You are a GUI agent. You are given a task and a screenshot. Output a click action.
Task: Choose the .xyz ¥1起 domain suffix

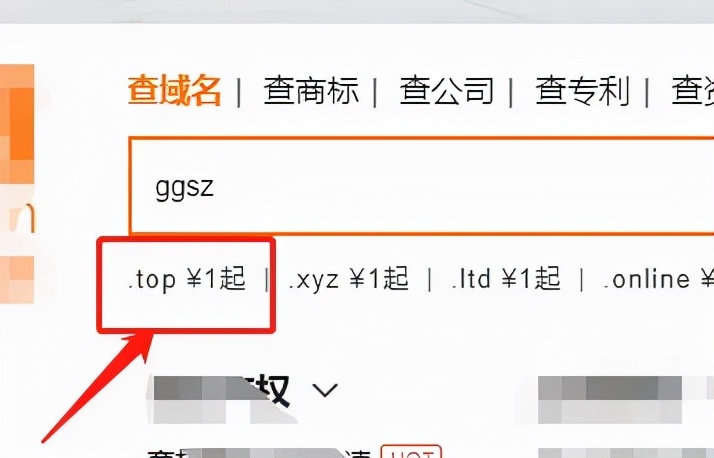pyautogui.click(x=348, y=279)
